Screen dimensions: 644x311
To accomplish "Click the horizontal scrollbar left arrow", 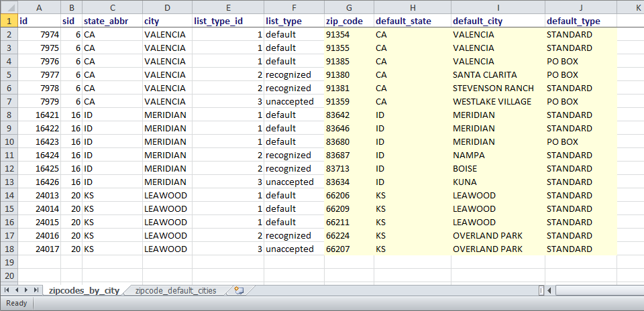I will pos(549,290).
